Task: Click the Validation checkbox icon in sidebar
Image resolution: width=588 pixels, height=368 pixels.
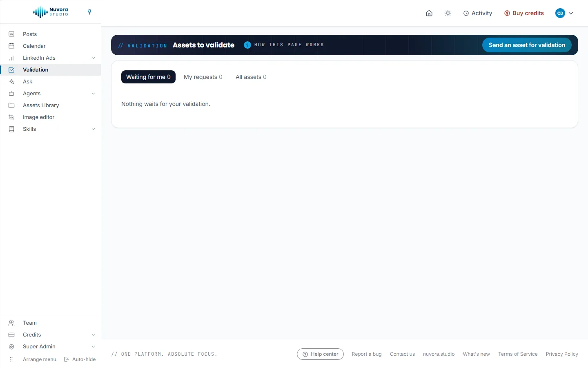Action: click(11, 70)
